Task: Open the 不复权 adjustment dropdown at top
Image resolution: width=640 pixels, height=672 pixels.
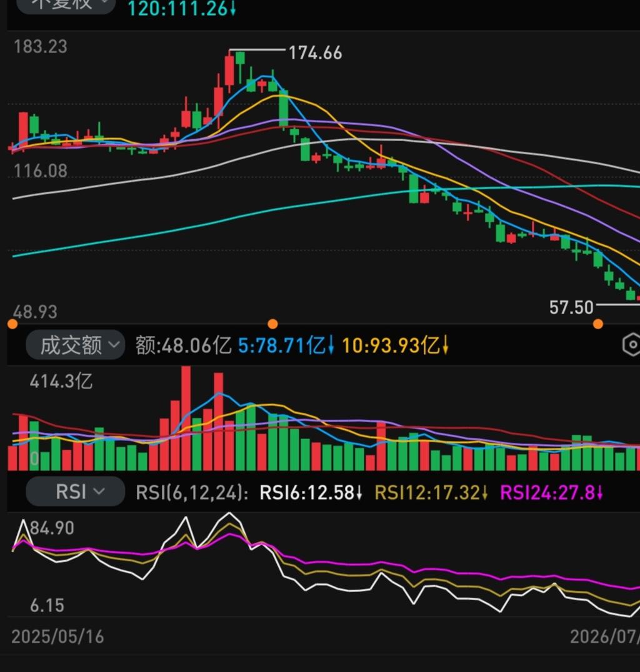Action: 66,5
